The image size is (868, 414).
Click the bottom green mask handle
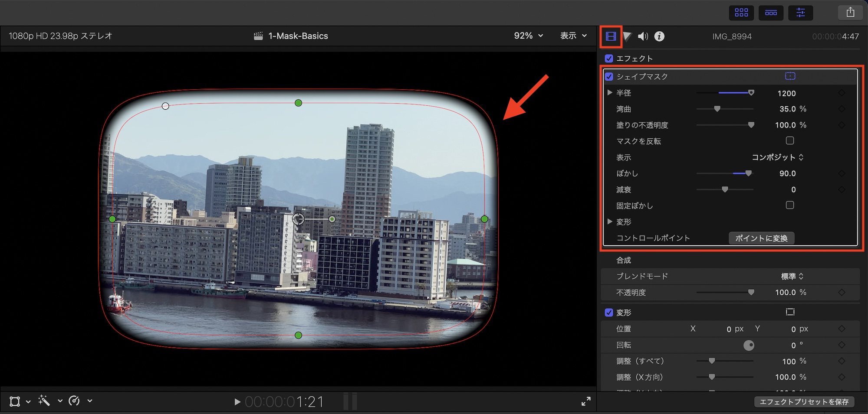click(298, 335)
